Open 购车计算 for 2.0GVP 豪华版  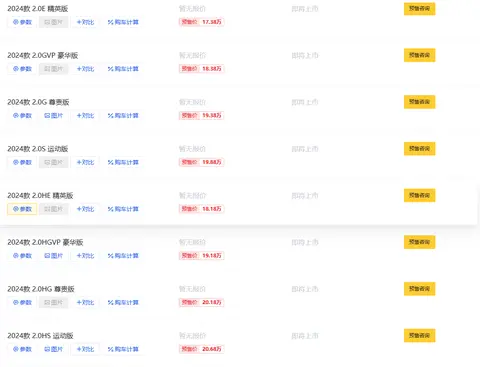(x=123, y=69)
